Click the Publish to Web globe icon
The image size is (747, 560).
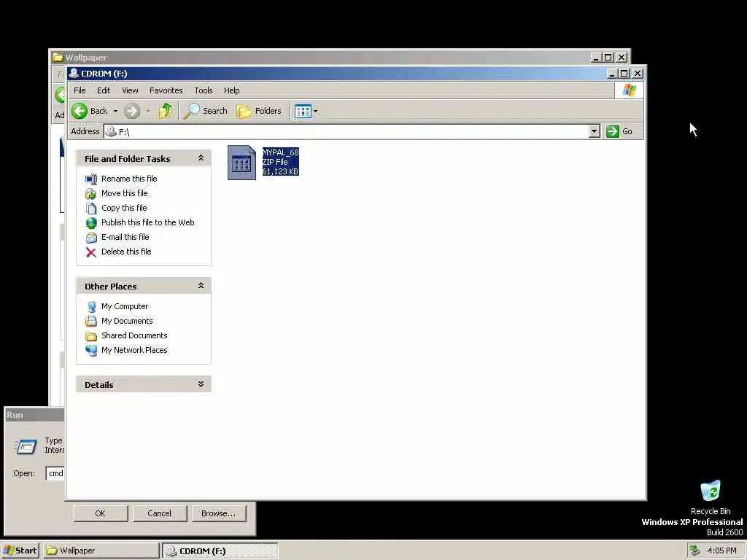(91, 223)
